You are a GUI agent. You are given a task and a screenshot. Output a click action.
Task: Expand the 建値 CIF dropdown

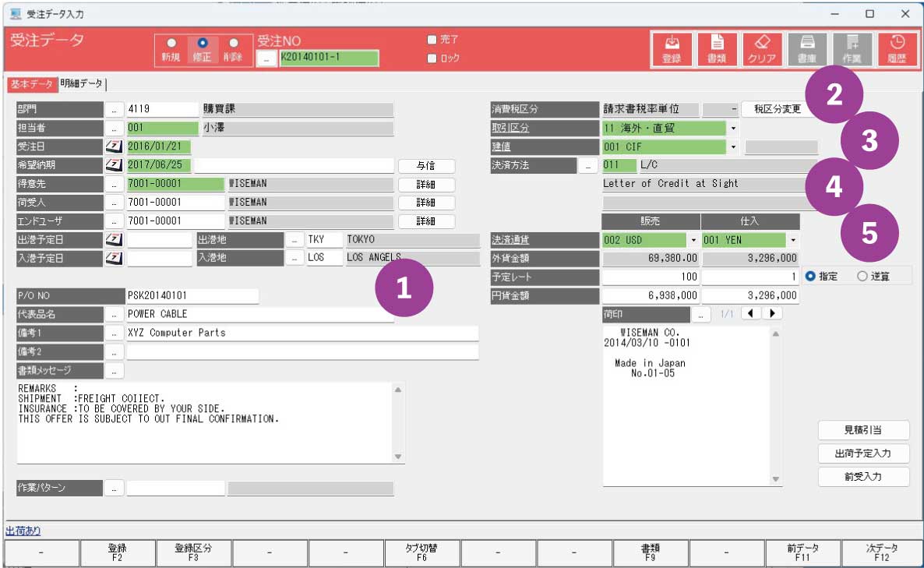pos(733,146)
